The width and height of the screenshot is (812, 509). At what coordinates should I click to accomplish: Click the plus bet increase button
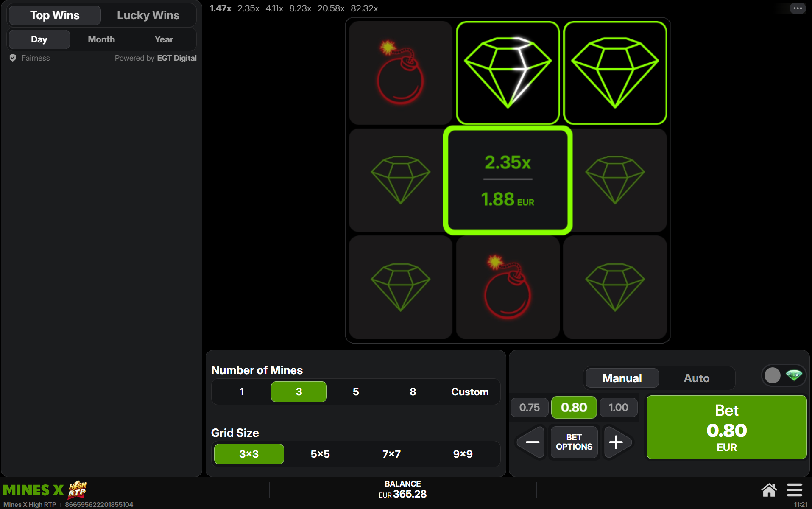[x=617, y=442]
